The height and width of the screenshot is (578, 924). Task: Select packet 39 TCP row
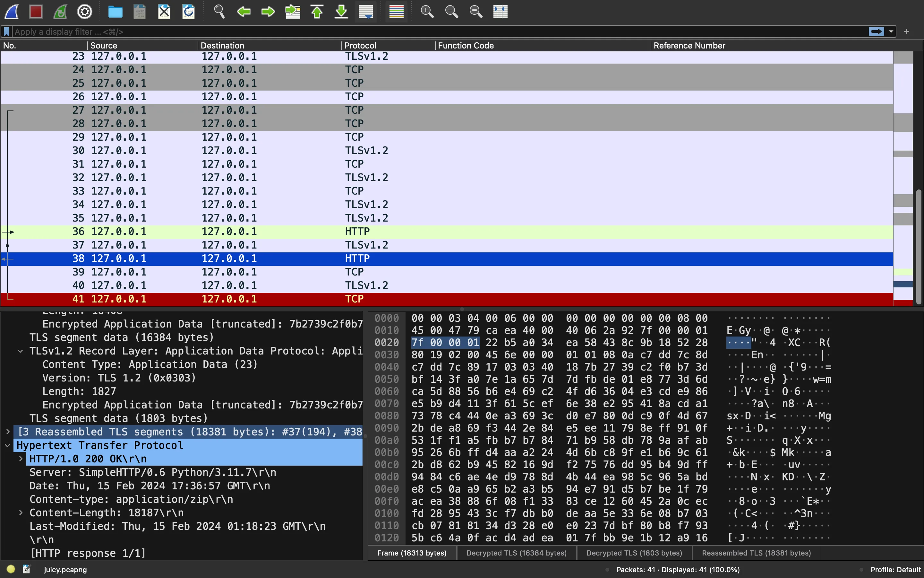coord(447,272)
